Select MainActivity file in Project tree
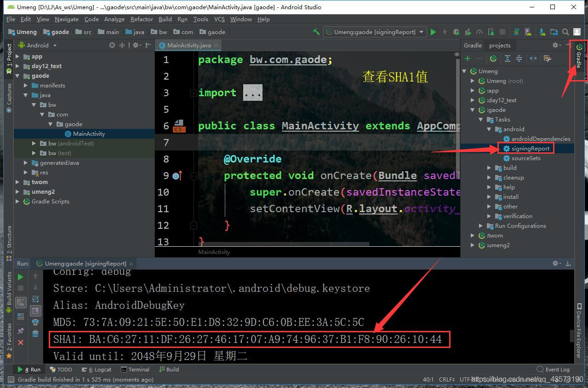This screenshot has width=588, height=388. click(85, 134)
